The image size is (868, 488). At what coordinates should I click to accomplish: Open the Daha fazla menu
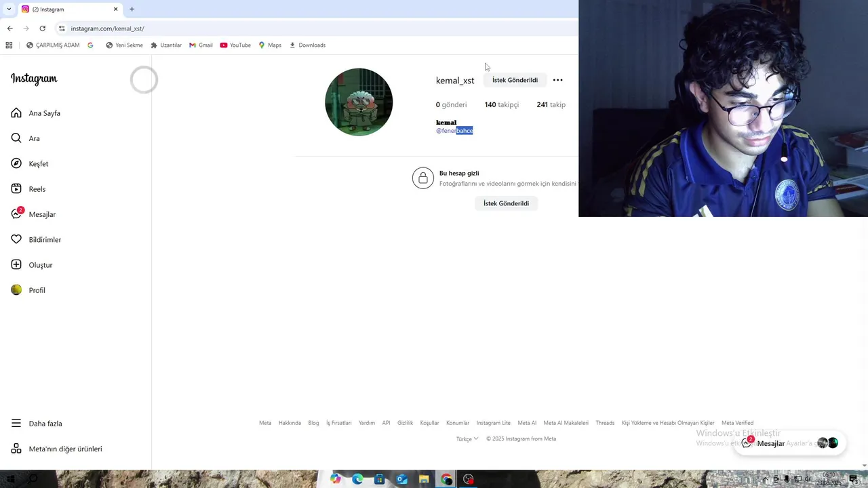(37, 424)
